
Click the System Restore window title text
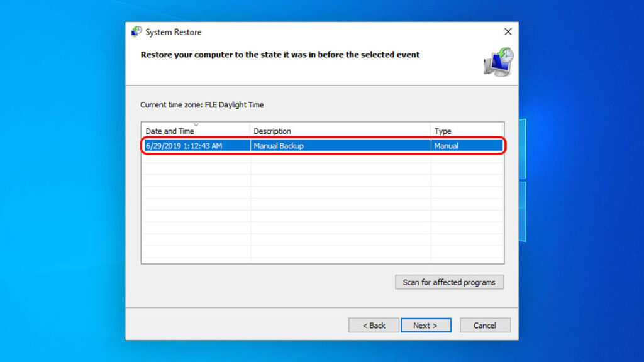tap(173, 31)
